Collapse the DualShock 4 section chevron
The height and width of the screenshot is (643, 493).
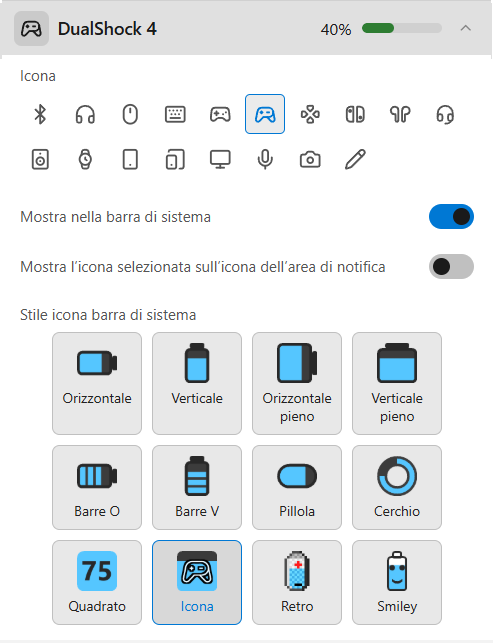(x=466, y=28)
